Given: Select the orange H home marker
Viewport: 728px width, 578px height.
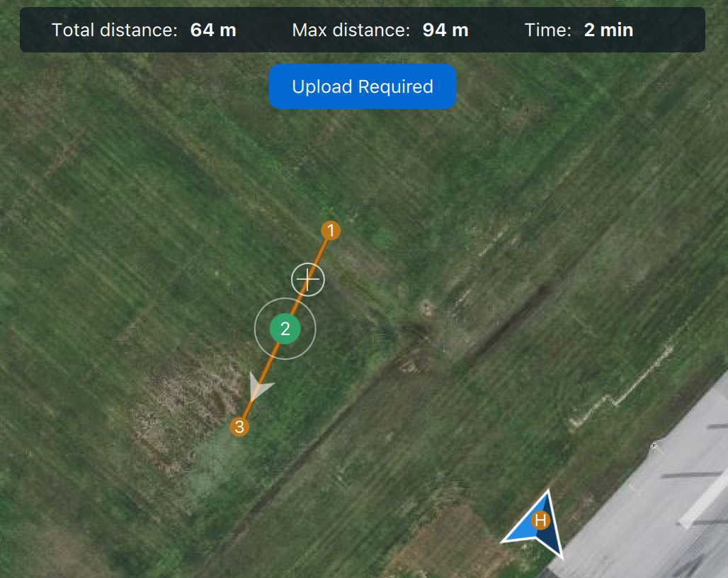Looking at the screenshot, I should point(540,521).
